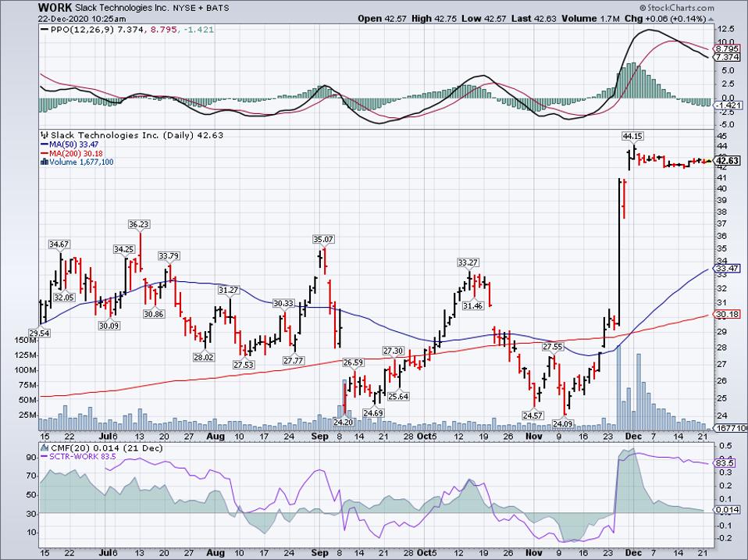Click the 22-Dec-2020 10:25am timestamp
The height and width of the screenshot is (560, 748).
pos(82,19)
